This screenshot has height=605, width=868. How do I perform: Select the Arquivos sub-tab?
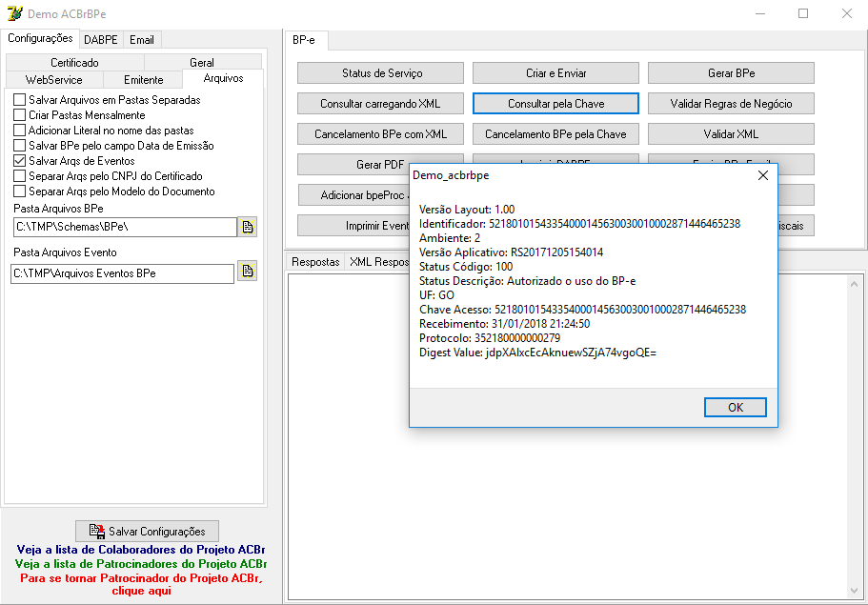point(223,78)
